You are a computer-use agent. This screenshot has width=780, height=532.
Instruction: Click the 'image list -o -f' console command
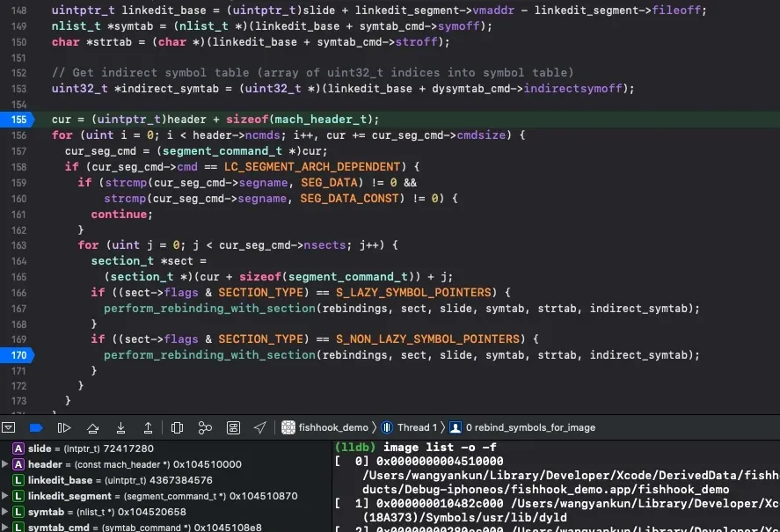point(440,448)
